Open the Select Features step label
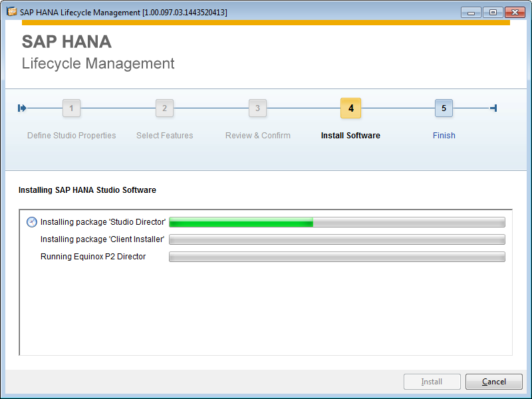532x399 pixels. pos(164,136)
